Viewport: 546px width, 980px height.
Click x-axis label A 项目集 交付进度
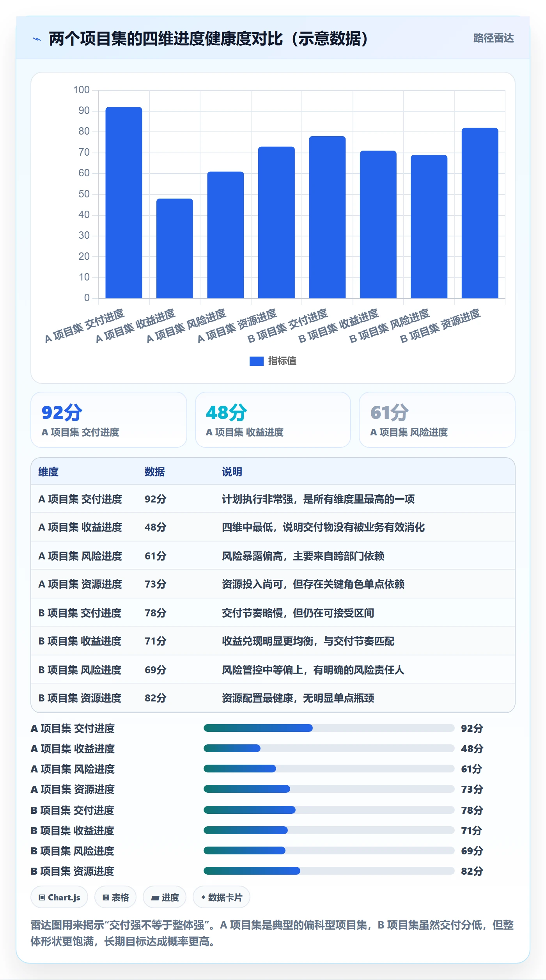[x=84, y=326]
